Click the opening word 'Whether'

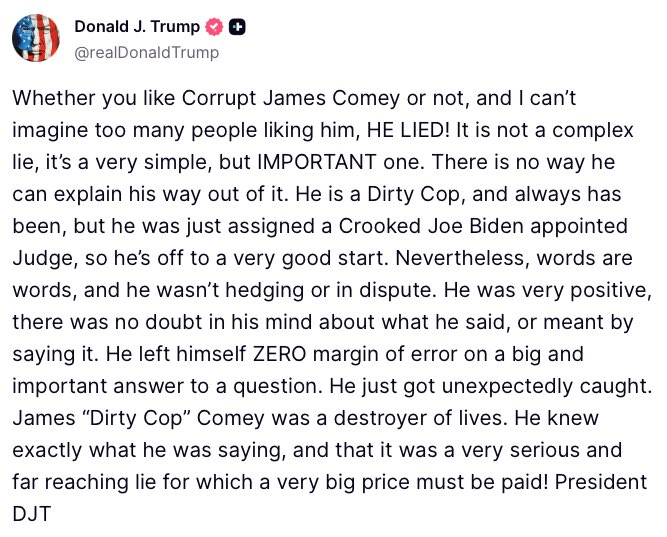[54, 98]
